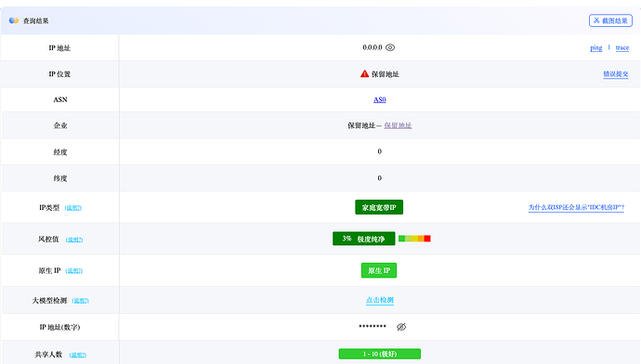Screen dimensions: 641x364
Task: Reveal hidden numeric IP with crossed-eye icon
Action: [401, 327]
